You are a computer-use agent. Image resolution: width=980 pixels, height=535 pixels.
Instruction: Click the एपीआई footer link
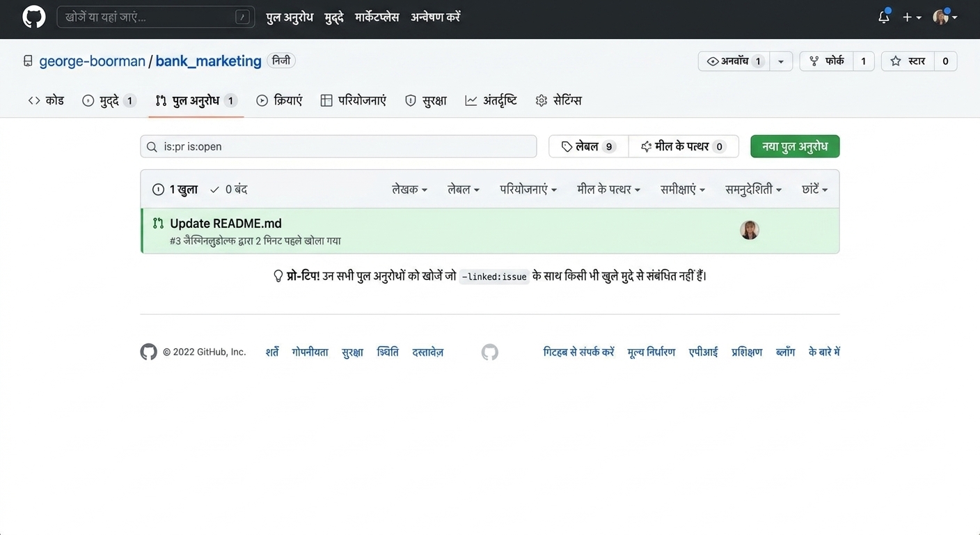[x=704, y=352]
